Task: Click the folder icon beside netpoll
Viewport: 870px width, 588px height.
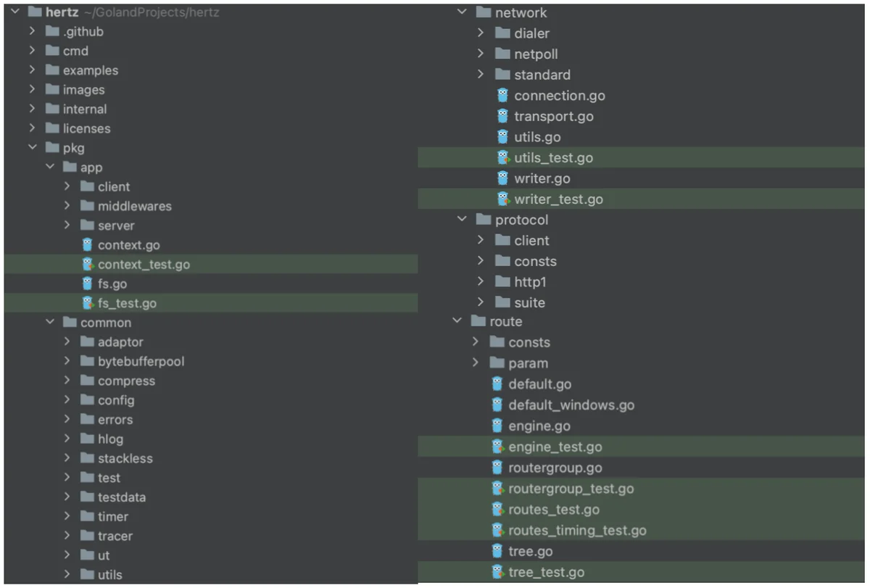Action: 502,54
